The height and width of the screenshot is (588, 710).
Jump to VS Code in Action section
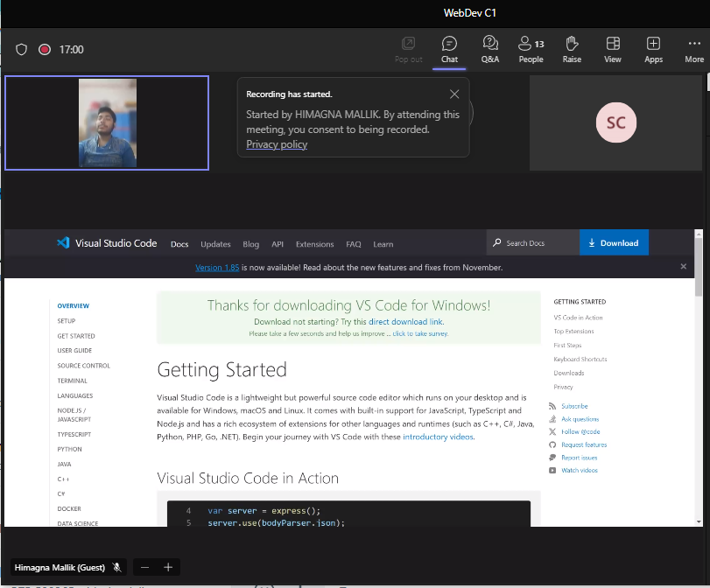coord(578,318)
